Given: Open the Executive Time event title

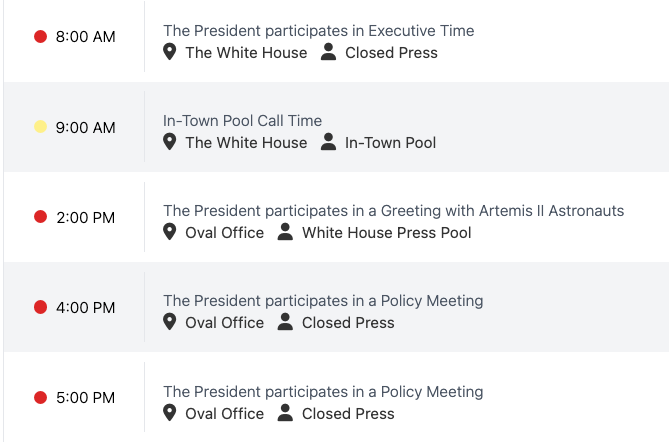Looking at the screenshot, I should [318, 31].
